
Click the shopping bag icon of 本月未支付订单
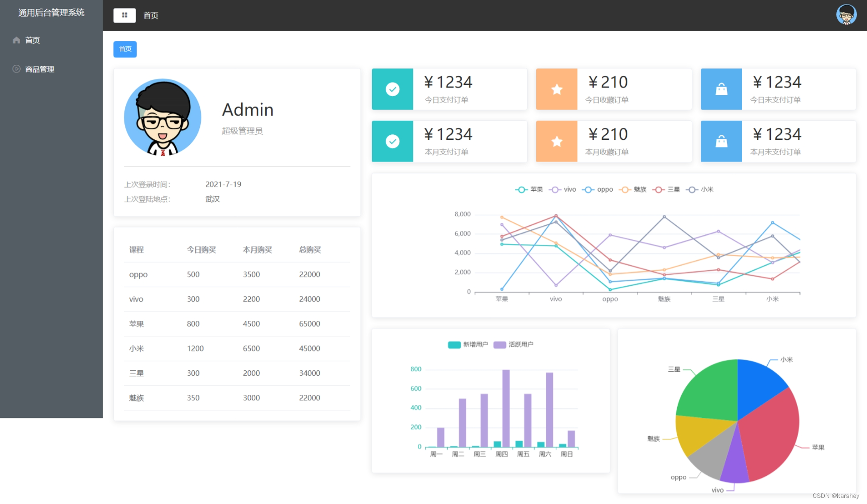[721, 141]
